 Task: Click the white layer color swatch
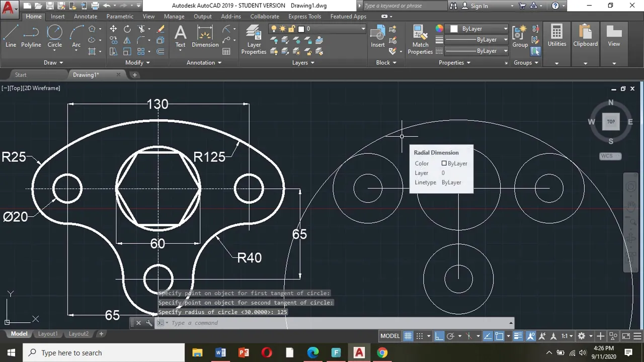pyautogui.click(x=301, y=29)
